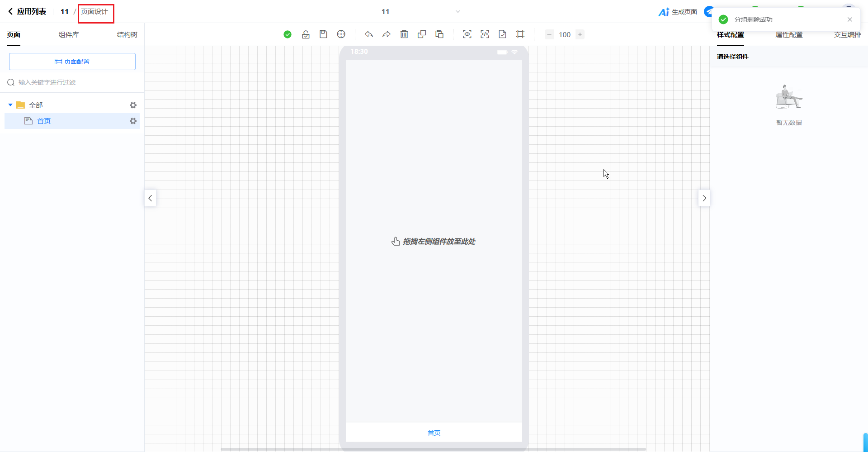The height and width of the screenshot is (452, 868).
Task: Open preview with the eye icon
Action: point(467,34)
